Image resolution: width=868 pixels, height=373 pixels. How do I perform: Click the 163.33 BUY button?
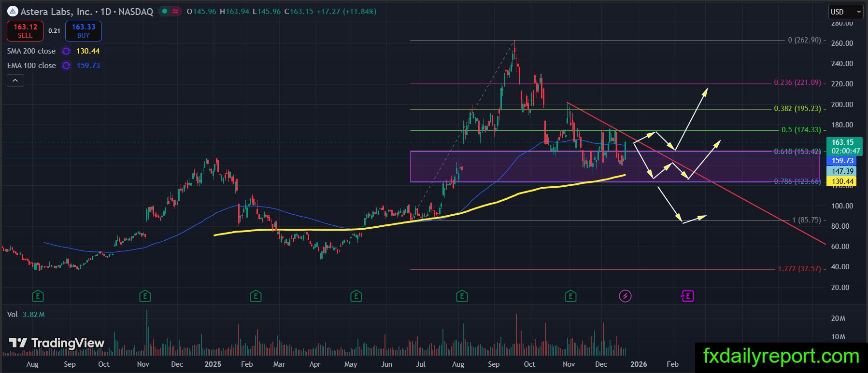pyautogui.click(x=84, y=31)
